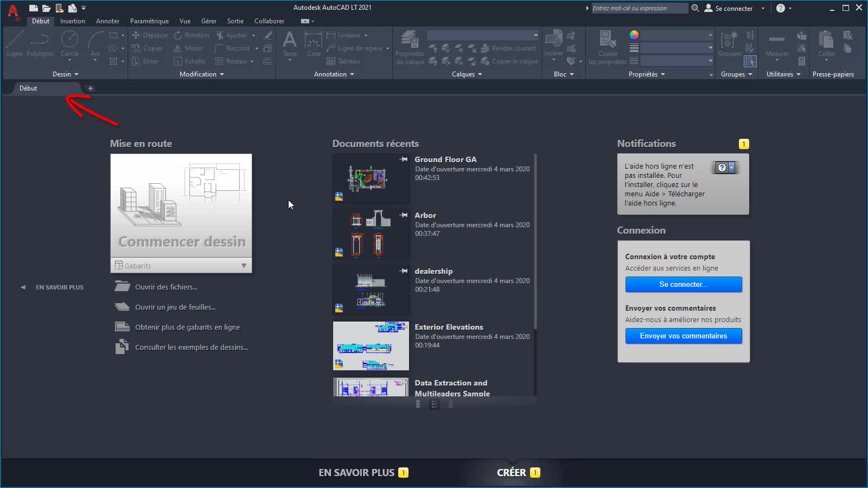
Task: Expand the Calques panel
Action: coord(467,74)
